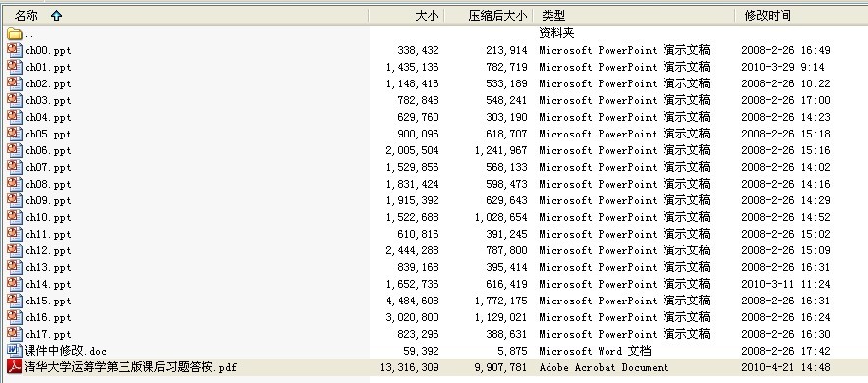Viewport: 868px width, 383px height.
Task: Click compressed size 1,772,175
Action: (x=501, y=301)
